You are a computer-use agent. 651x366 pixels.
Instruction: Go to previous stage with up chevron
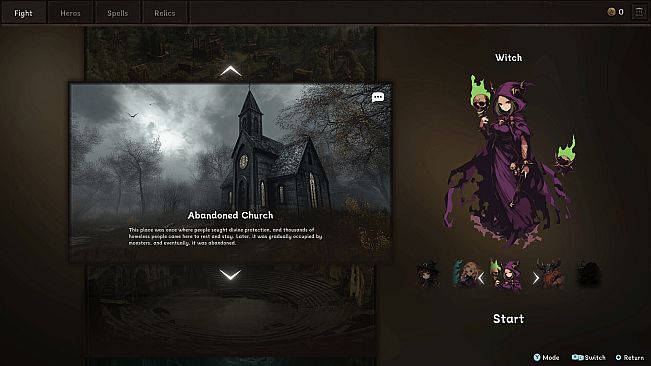[230, 71]
